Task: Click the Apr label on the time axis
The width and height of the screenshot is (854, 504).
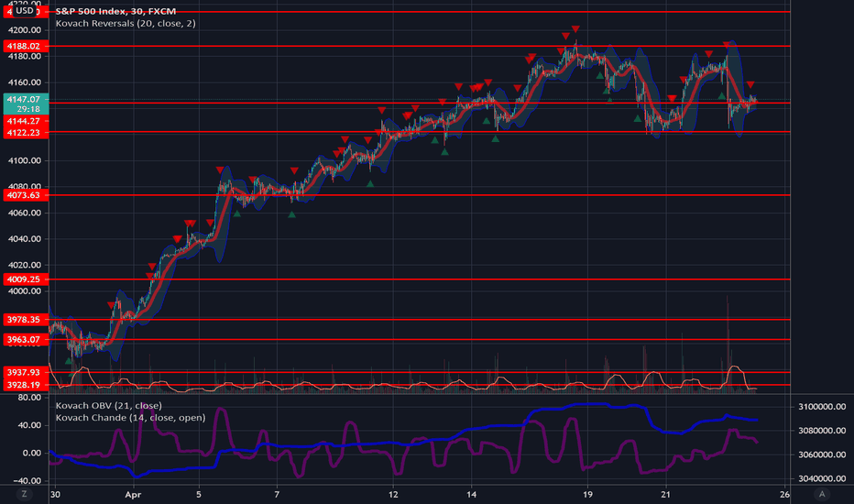Action: [x=133, y=494]
